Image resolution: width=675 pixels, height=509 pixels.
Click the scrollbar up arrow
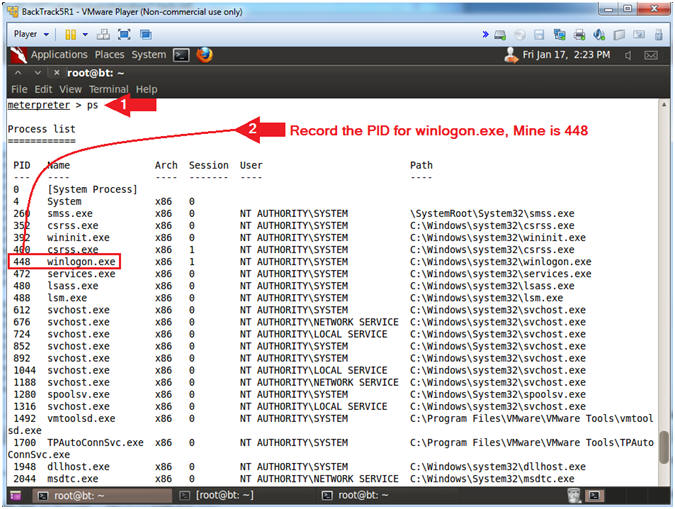click(664, 104)
